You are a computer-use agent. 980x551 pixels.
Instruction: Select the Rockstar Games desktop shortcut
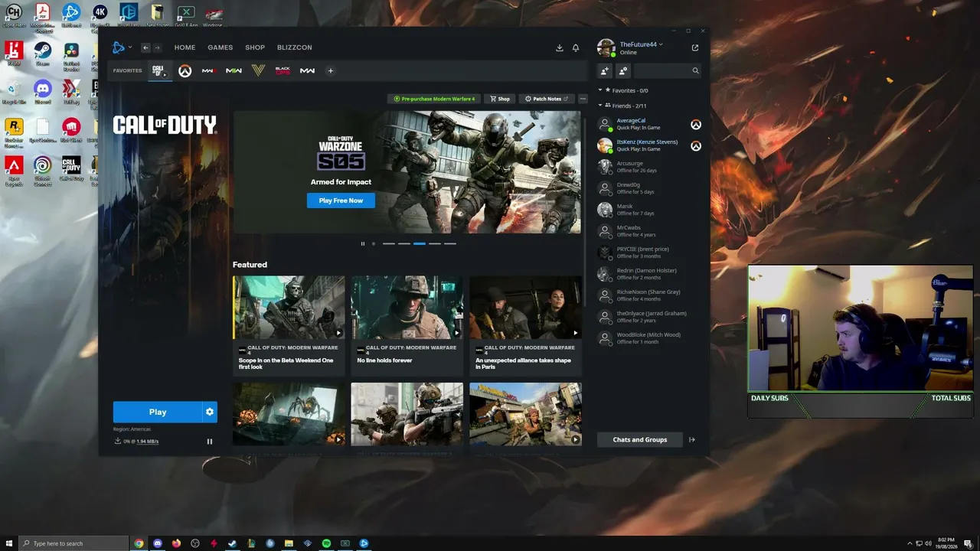tap(14, 132)
